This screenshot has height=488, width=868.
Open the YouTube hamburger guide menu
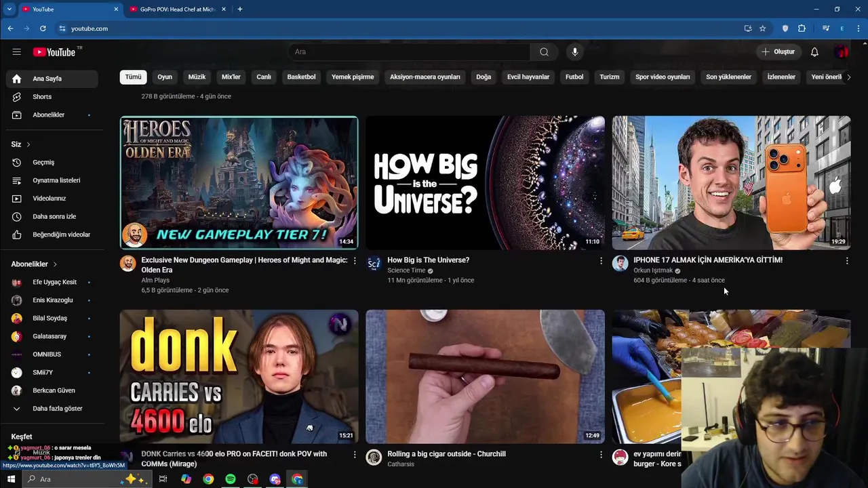(16, 52)
